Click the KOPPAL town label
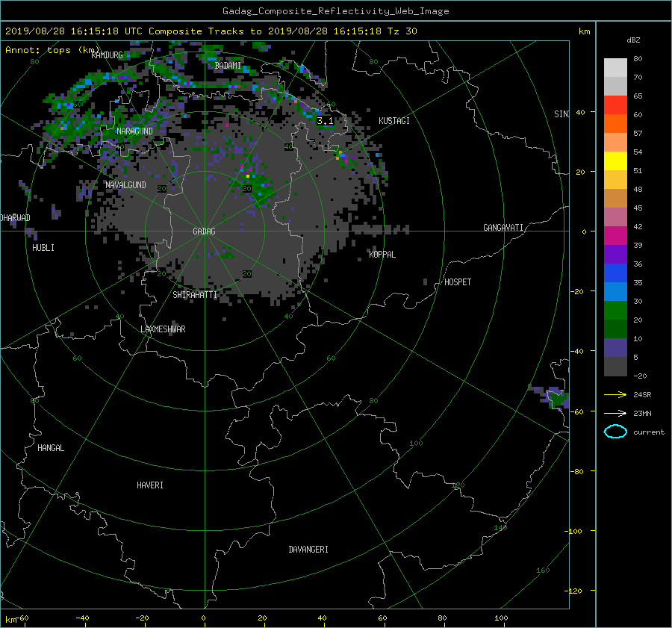This screenshot has height=628, width=672. (382, 255)
